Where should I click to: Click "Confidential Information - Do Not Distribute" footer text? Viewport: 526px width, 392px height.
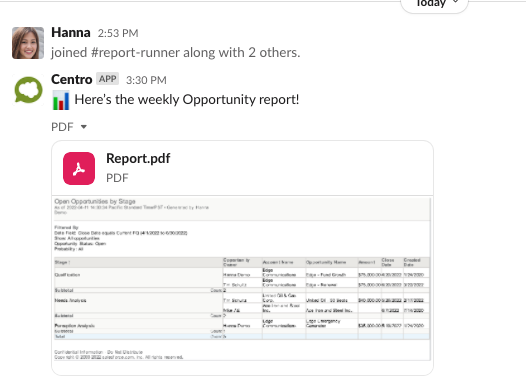click(x=99, y=352)
